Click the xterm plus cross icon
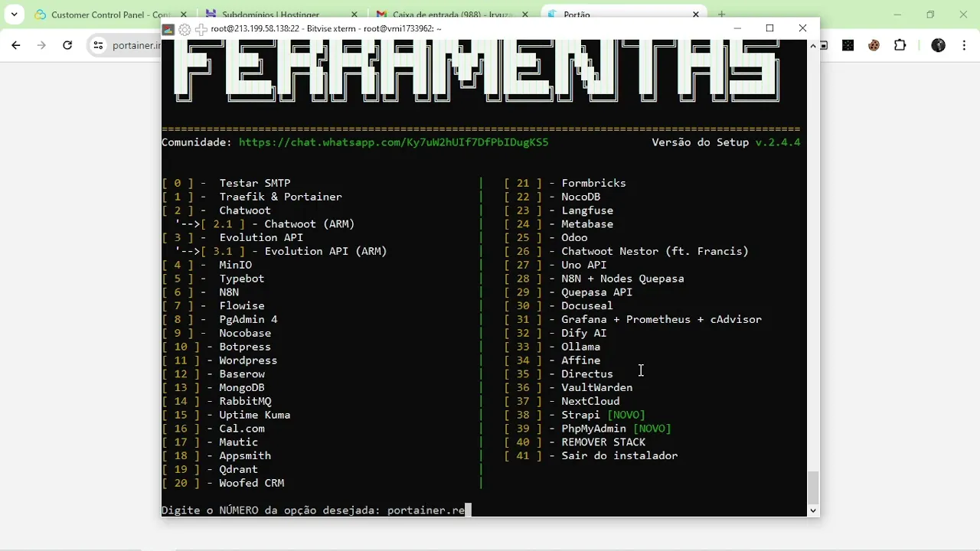The image size is (980, 551). pos(201,29)
